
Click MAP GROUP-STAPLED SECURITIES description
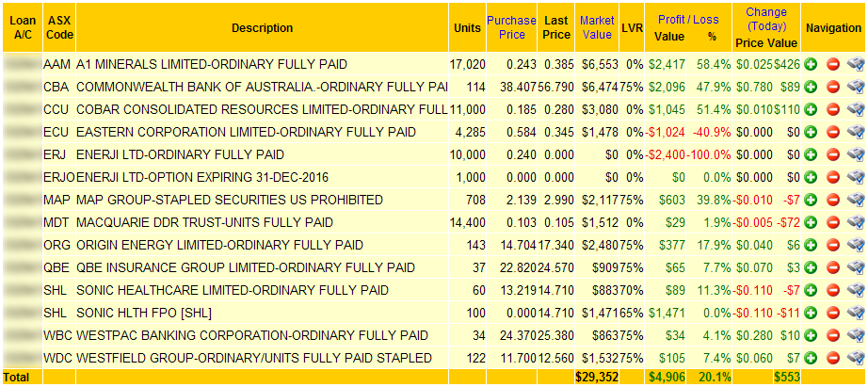pos(229,200)
